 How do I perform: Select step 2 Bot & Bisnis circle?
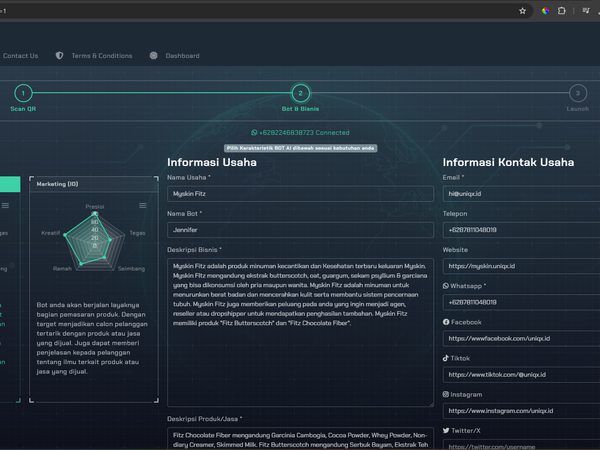(x=300, y=93)
